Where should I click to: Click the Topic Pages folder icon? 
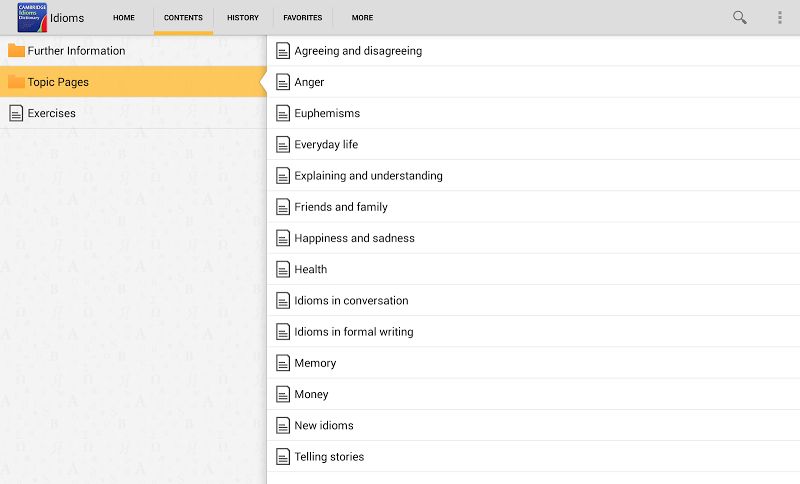pos(16,82)
